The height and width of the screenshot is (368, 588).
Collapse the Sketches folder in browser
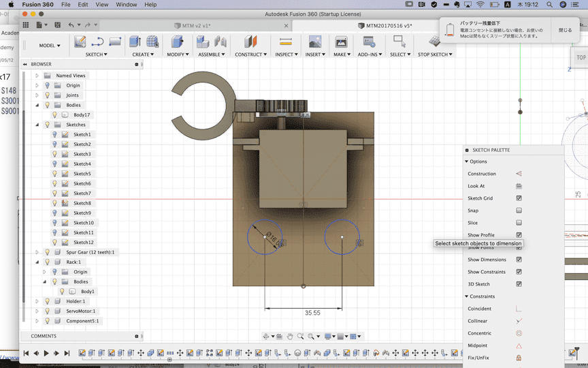tap(37, 125)
